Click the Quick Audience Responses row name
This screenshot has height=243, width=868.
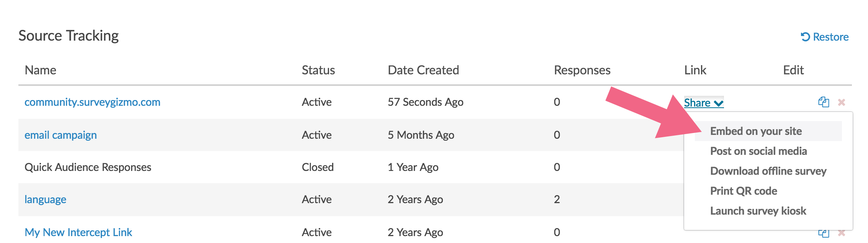point(88,167)
